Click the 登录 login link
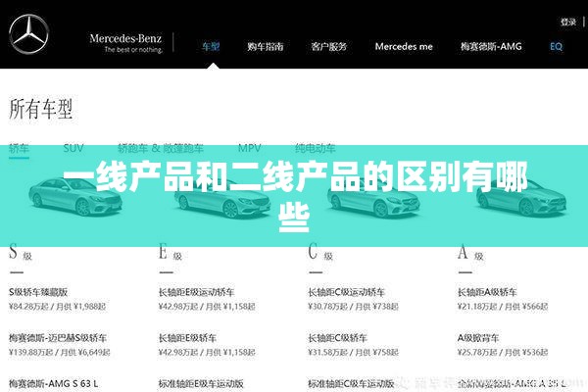Viewport: 588px width, 392px height. [568, 23]
